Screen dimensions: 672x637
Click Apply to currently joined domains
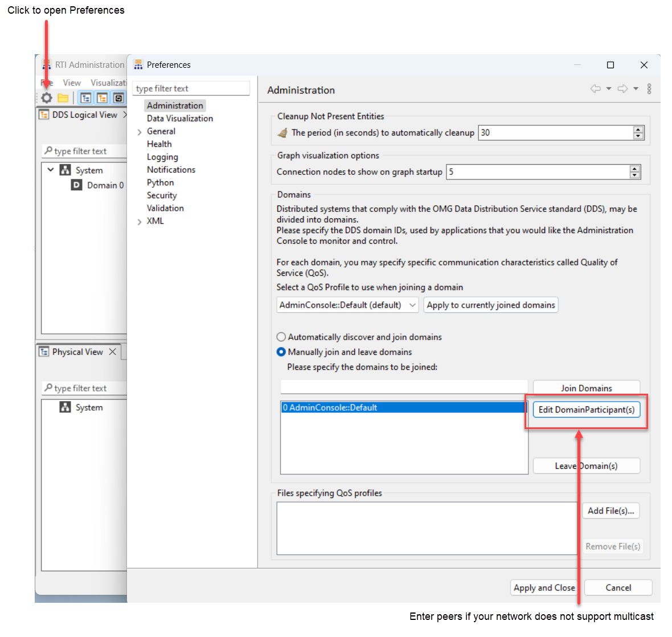pos(490,305)
